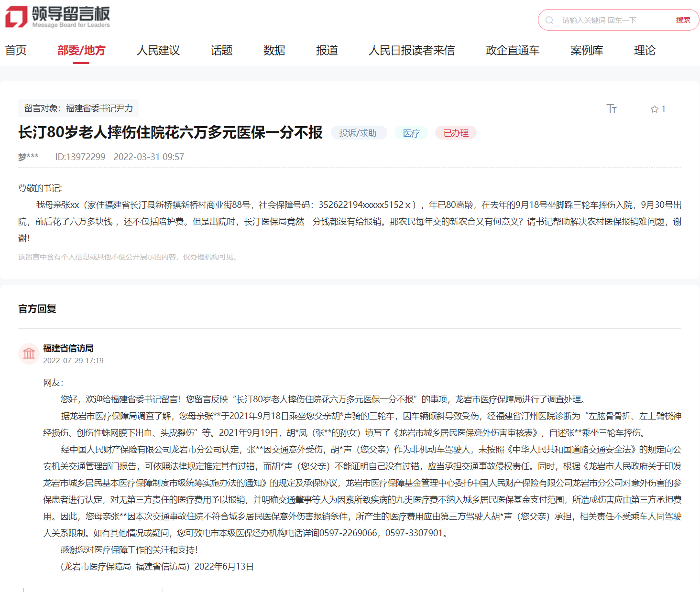This screenshot has height=592, width=700.
Task: Click the 福建省信访局 institution avatar icon
Action: click(29, 354)
